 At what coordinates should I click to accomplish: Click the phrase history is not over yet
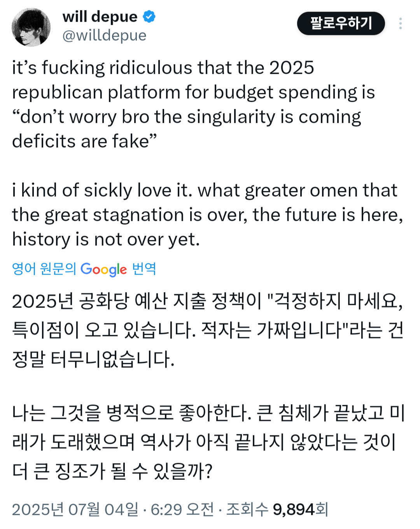[106, 240]
